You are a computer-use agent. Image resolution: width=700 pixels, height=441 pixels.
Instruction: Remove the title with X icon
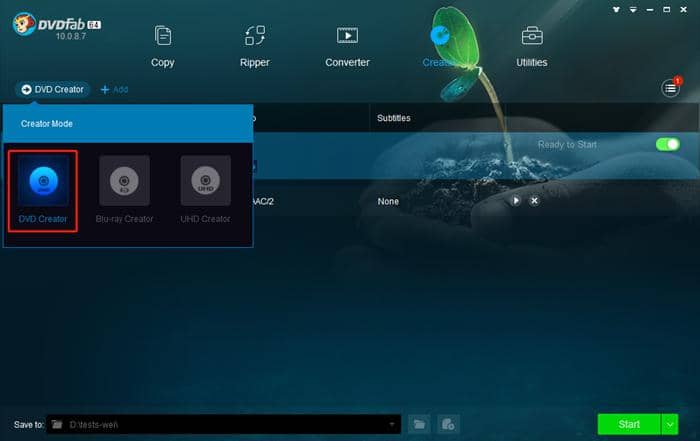pos(534,201)
